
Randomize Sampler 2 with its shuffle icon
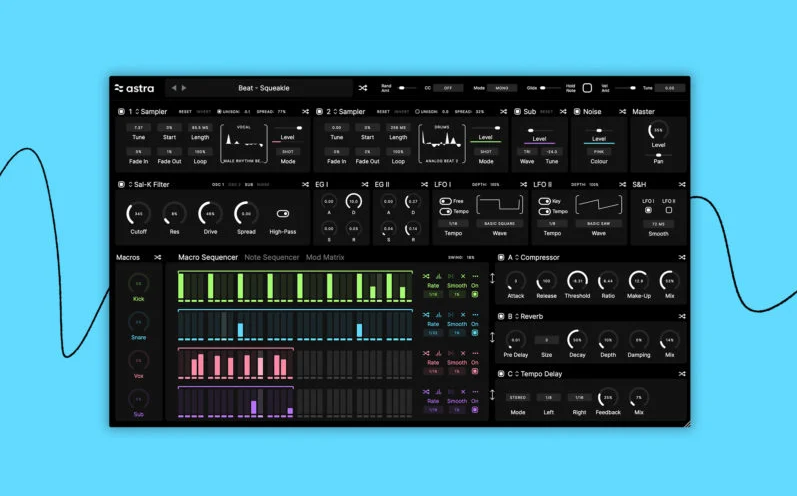tap(503, 111)
